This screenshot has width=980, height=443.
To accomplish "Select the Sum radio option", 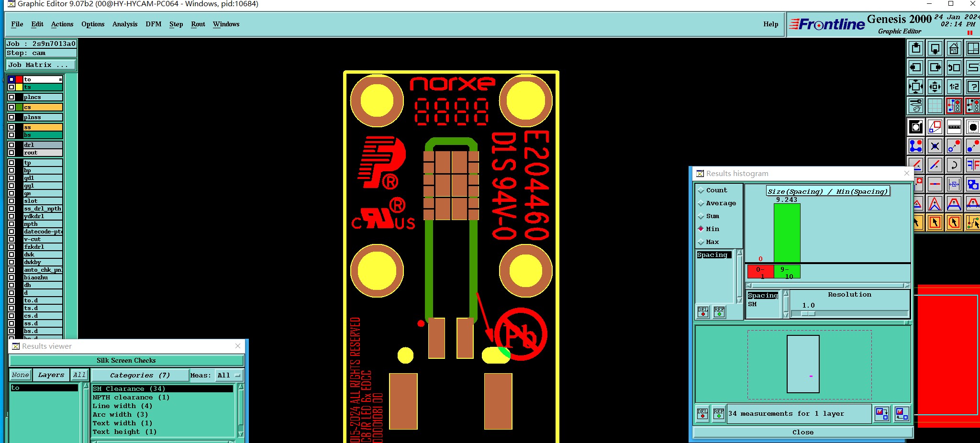I will [709, 216].
